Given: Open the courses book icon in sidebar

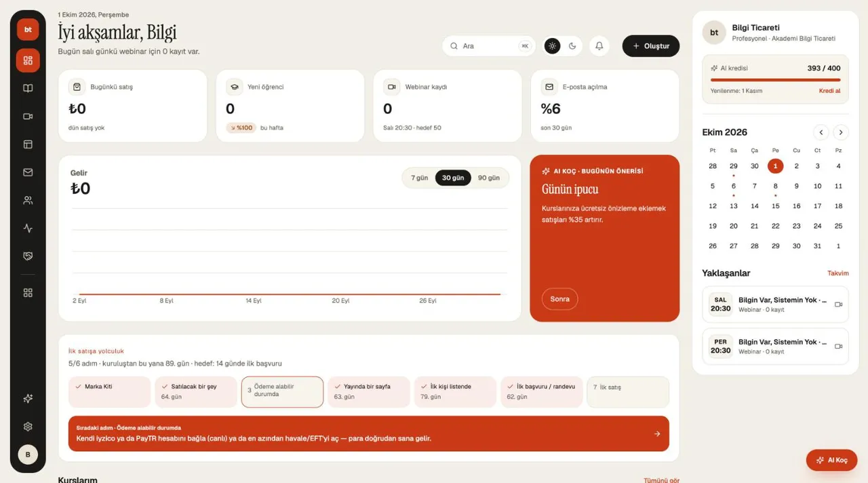Looking at the screenshot, I should [x=28, y=88].
